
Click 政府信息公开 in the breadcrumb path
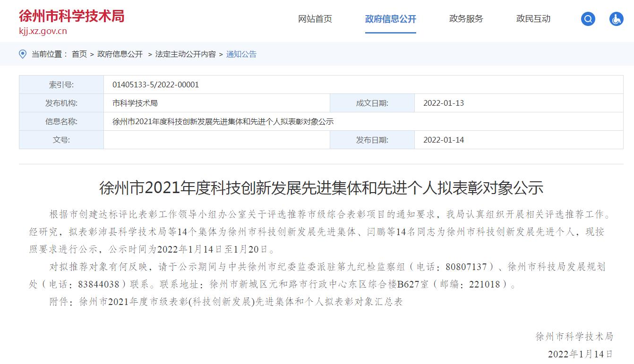[120, 54]
